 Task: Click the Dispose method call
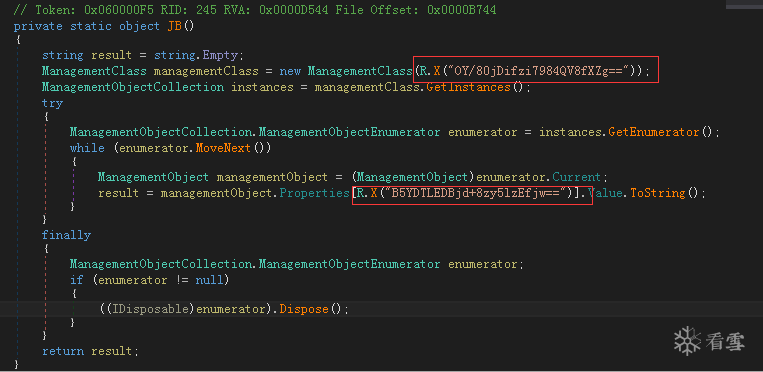pyautogui.click(x=304, y=309)
